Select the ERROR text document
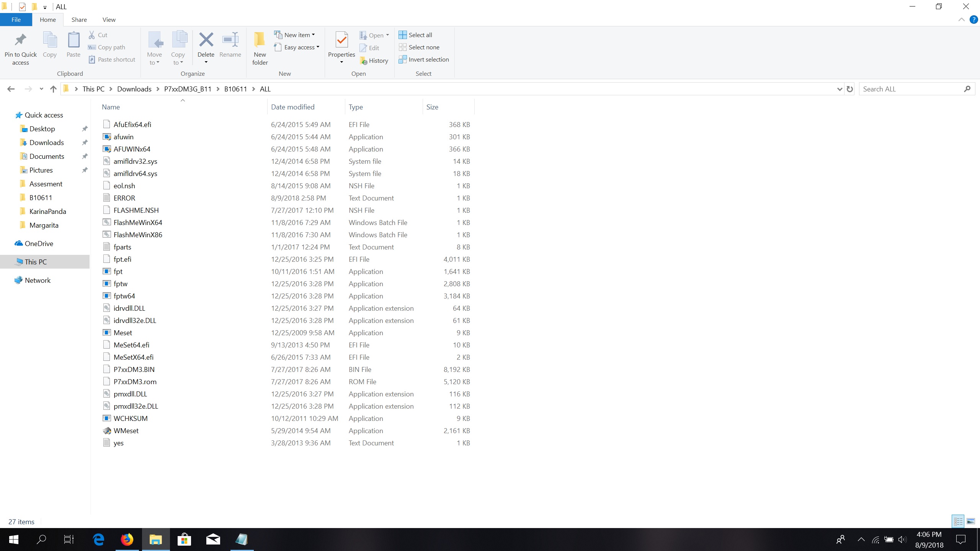This screenshot has width=980, height=551. (124, 198)
